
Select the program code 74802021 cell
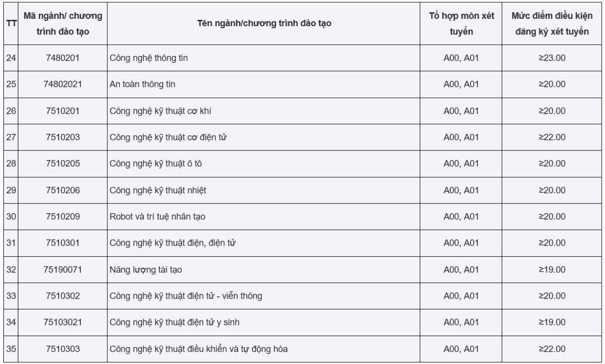pyautogui.click(x=63, y=85)
